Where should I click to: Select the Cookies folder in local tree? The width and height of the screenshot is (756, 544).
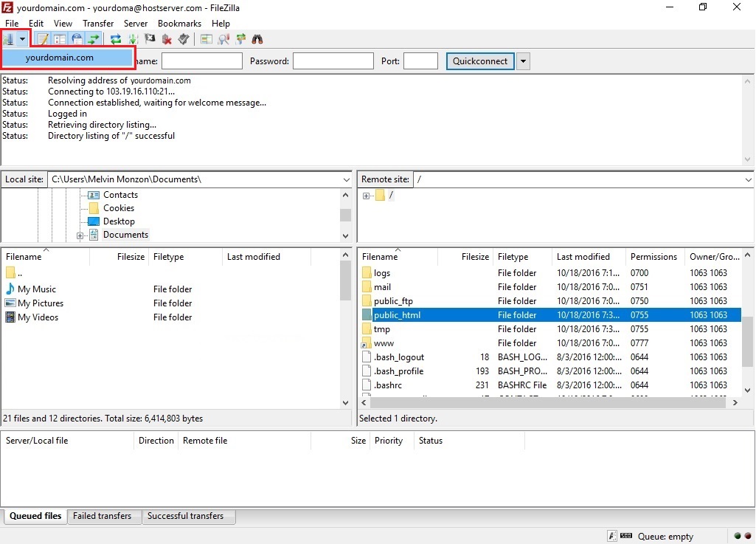(x=119, y=208)
